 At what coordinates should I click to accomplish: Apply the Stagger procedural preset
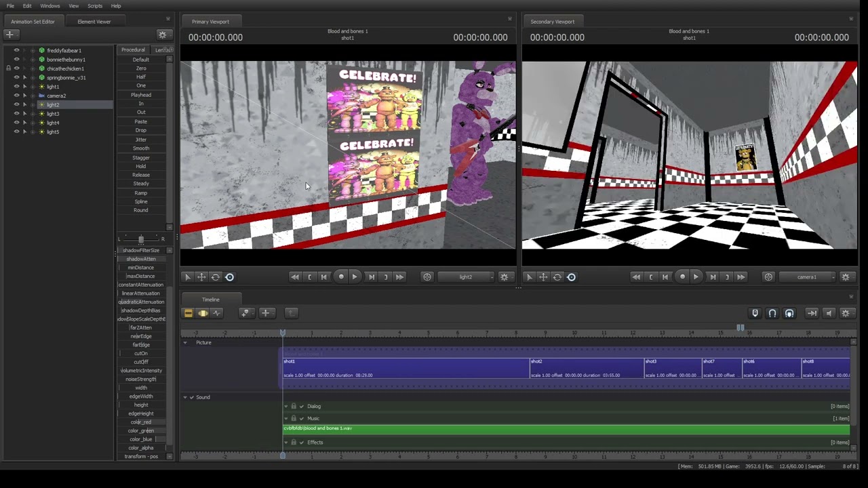[141, 157]
